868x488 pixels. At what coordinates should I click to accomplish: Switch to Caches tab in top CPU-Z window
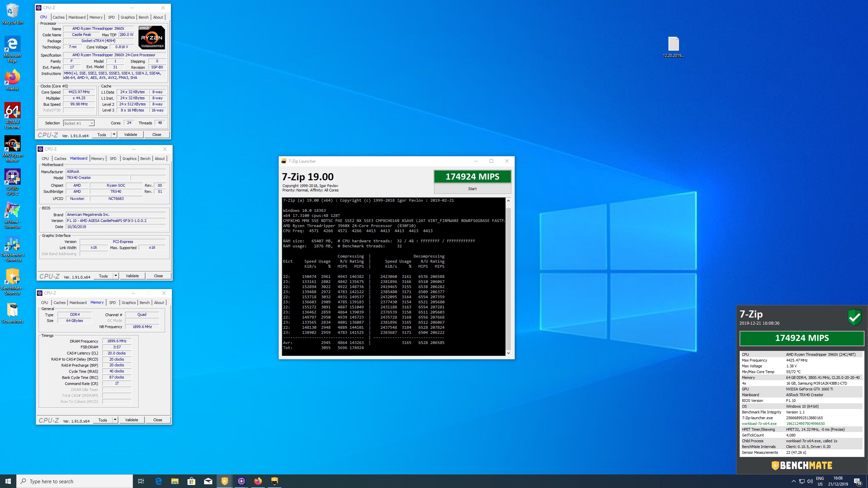(x=58, y=17)
